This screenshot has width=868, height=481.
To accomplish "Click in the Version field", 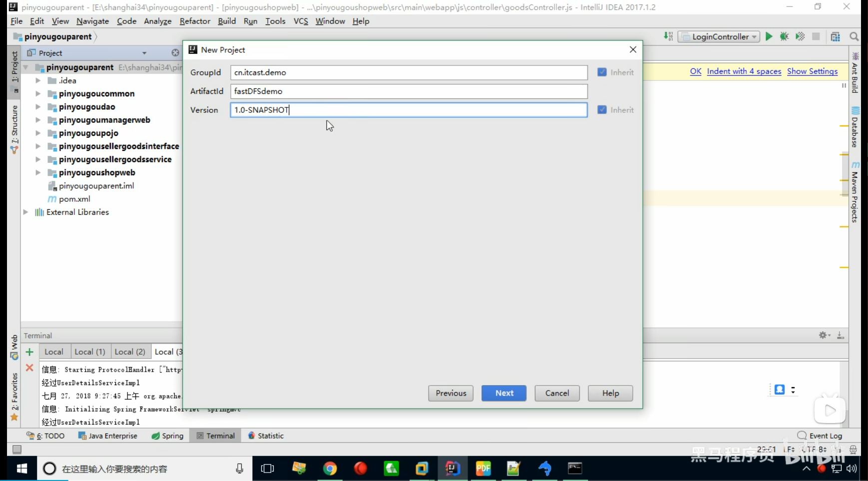I will [409, 110].
